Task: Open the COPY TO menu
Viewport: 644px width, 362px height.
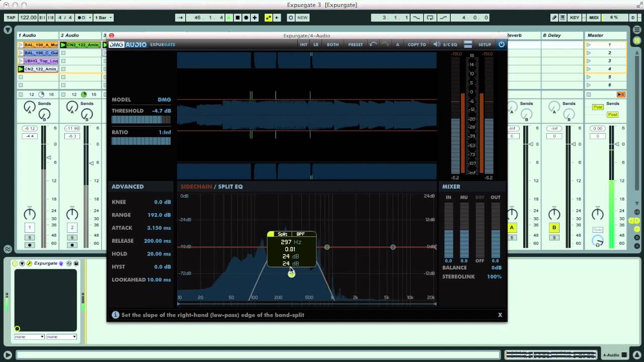Action: (x=417, y=44)
